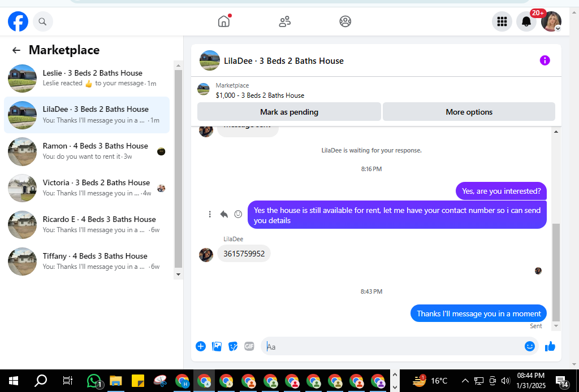Click the Thanks I'll message you bubble

pos(478,313)
